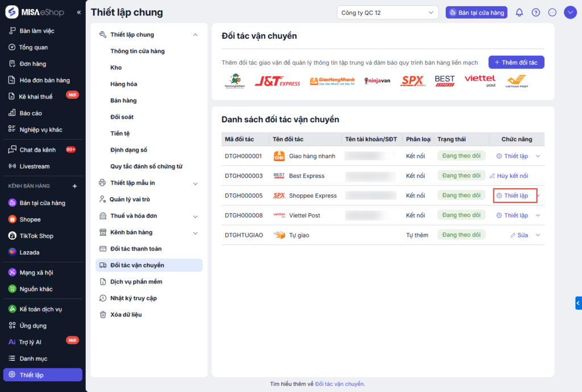Image resolution: width=582 pixels, height=392 pixels.
Task: Click Hủy kết nối for Best Express
Action: coord(509,176)
